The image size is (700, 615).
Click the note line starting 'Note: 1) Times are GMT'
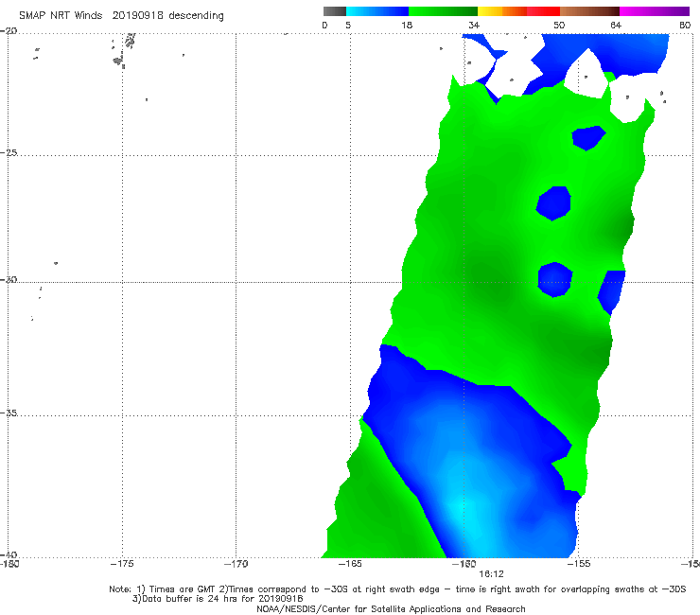(397, 589)
